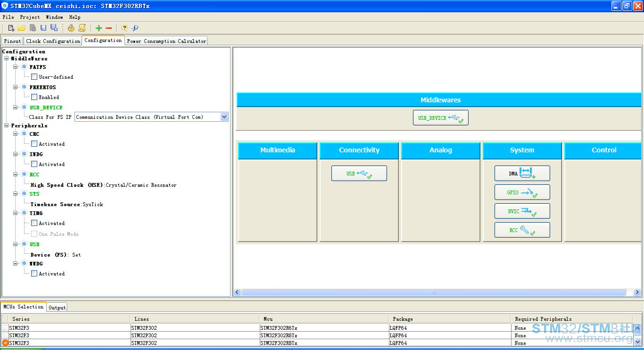Zoom in with the green plus icon
644x350 pixels.
(99, 28)
